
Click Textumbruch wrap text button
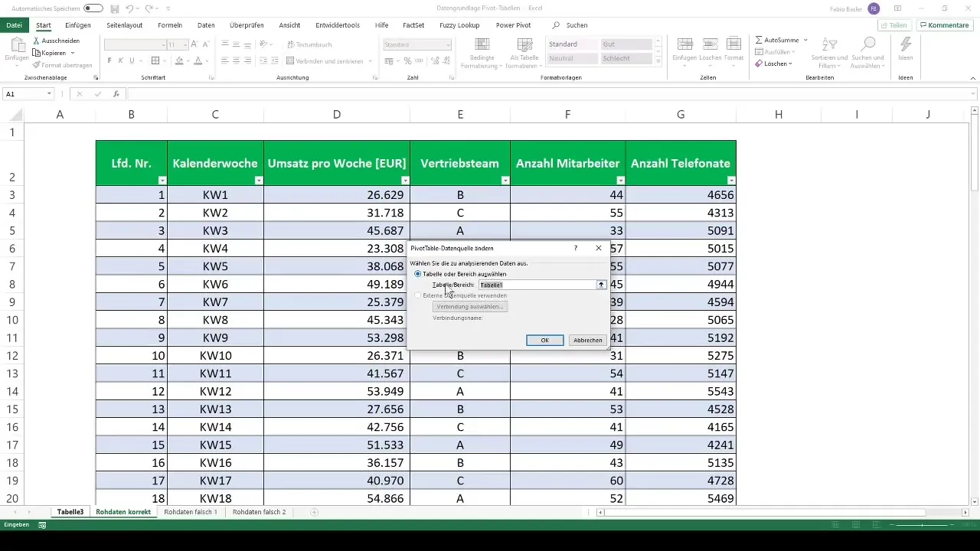(309, 44)
